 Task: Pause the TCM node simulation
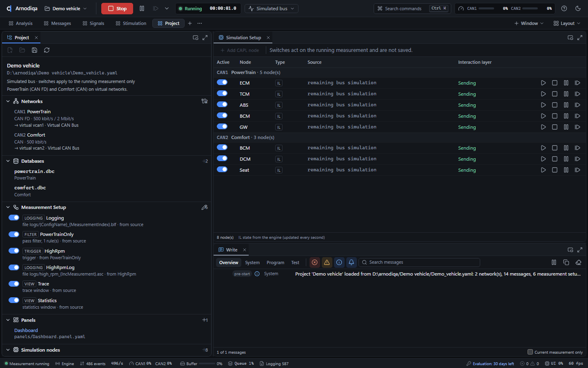[566, 94]
